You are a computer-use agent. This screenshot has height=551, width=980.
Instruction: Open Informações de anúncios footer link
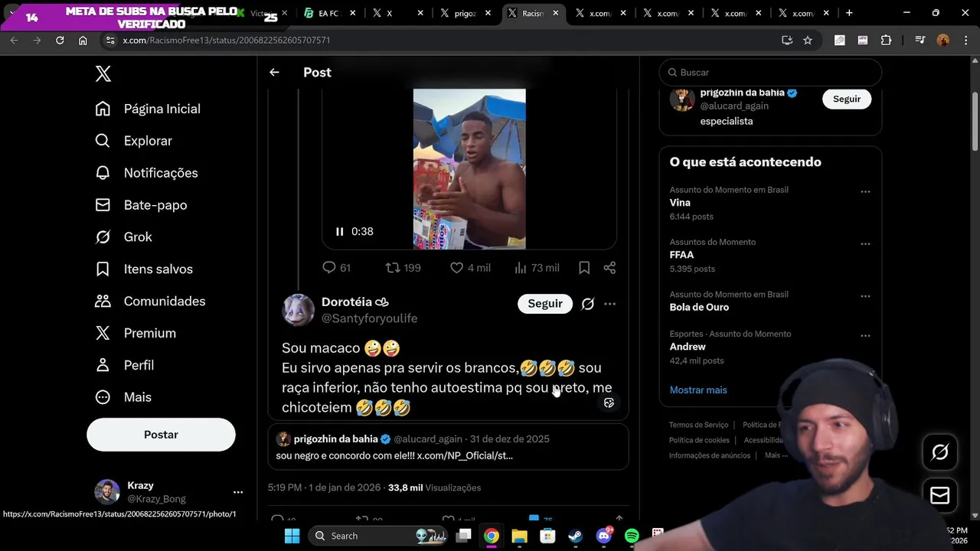click(x=710, y=455)
